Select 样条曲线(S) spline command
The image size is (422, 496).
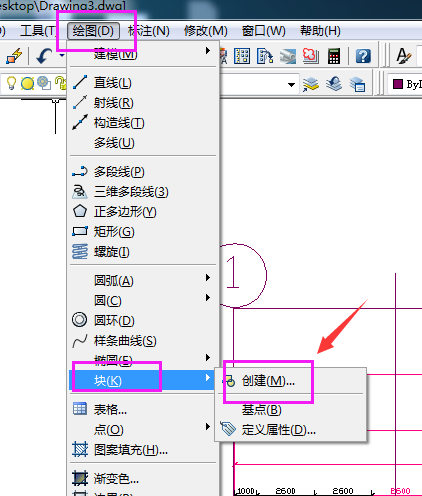point(143,341)
